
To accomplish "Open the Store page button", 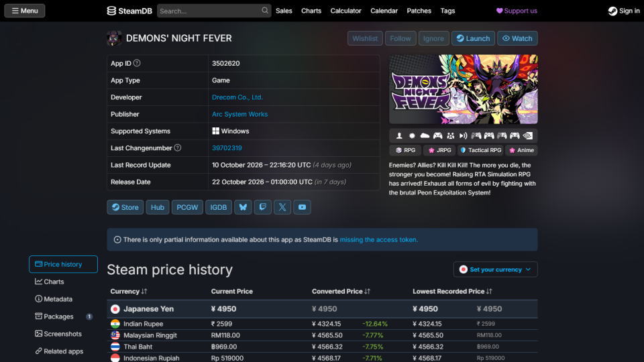I will coord(125,207).
